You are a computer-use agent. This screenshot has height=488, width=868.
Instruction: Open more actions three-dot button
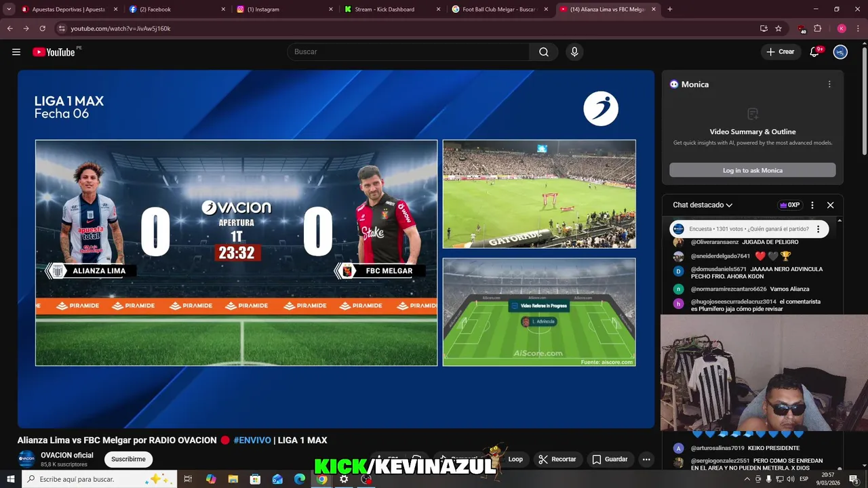[x=646, y=459]
